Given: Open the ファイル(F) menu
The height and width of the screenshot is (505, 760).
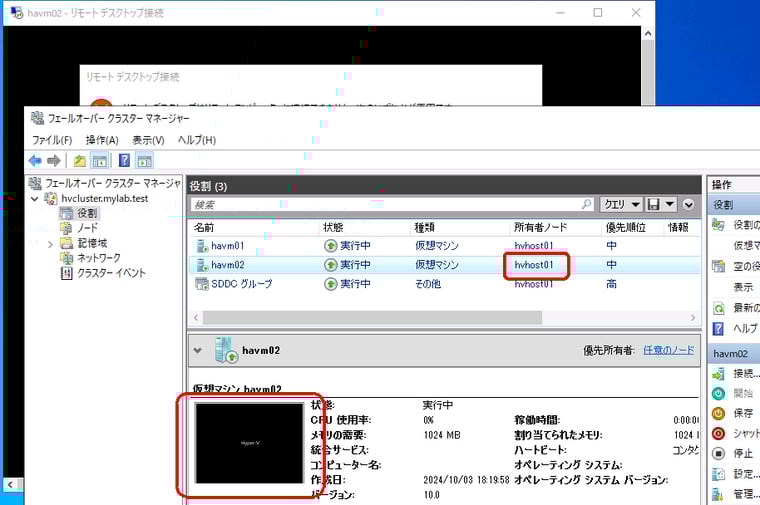Looking at the screenshot, I should pos(52,140).
